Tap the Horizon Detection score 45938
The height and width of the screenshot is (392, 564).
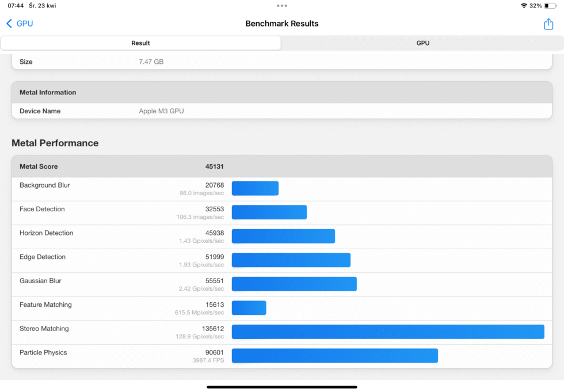point(214,233)
